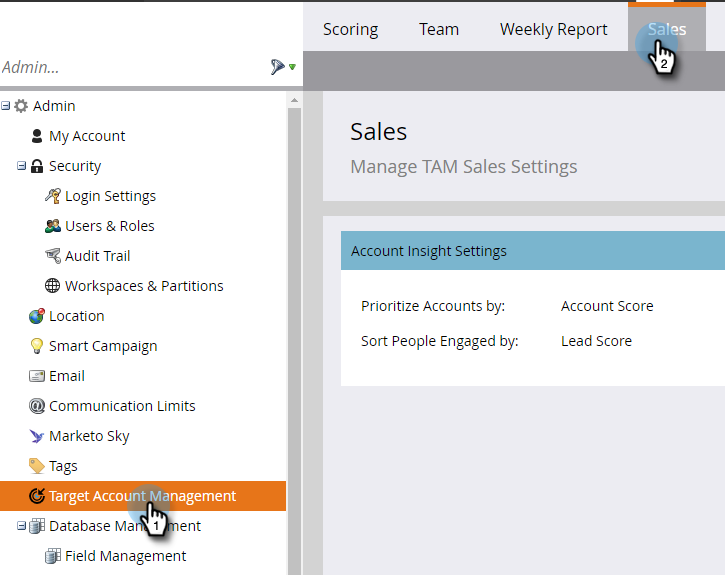Open Audit Trail in the tree

(x=97, y=256)
